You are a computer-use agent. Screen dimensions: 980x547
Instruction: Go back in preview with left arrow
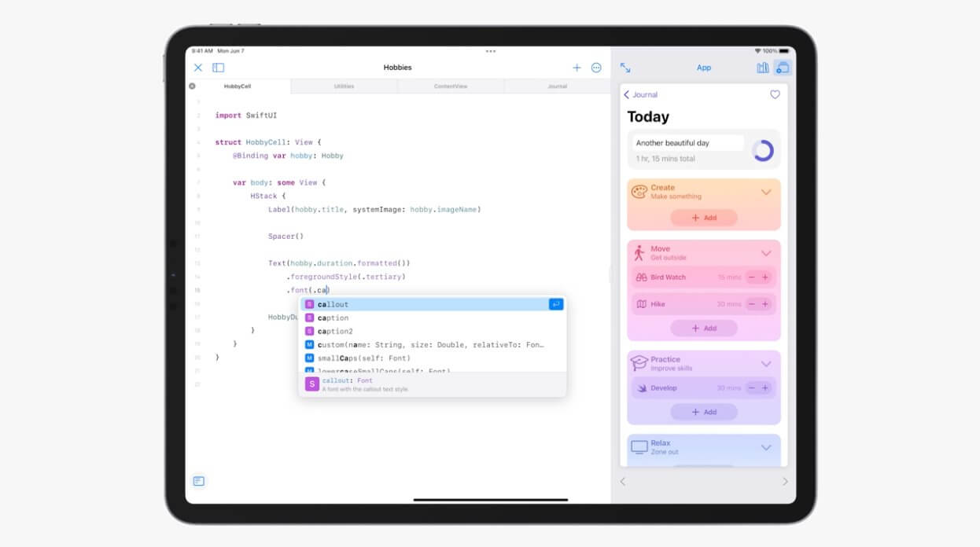[623, 482]
